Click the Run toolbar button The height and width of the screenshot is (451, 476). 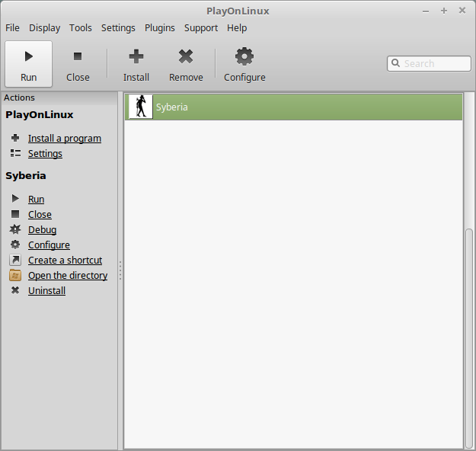[28, 64]
